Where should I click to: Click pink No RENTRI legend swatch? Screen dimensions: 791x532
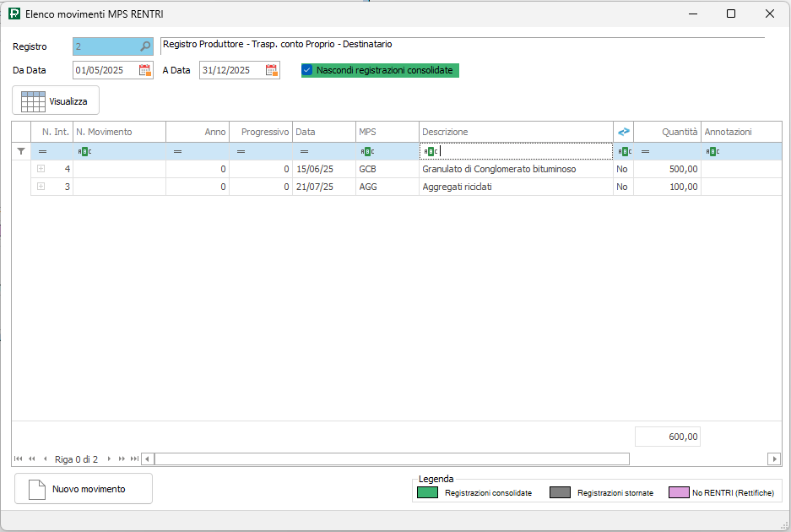click(679, 492)
